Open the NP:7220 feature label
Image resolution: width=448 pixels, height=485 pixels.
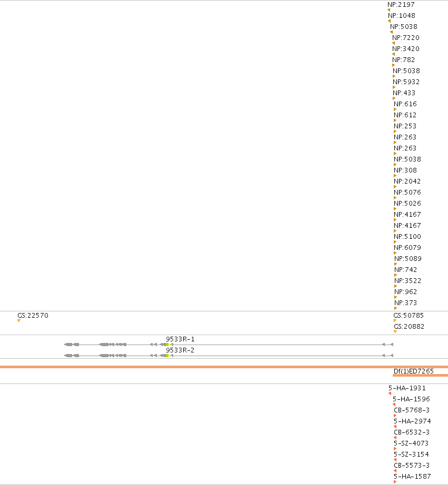point(406,38)
